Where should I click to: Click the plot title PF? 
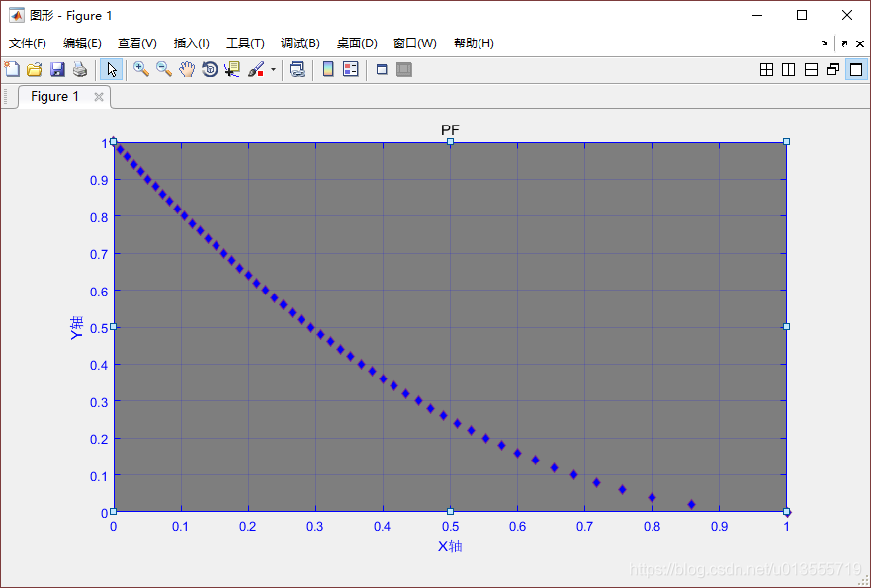[x=450, y=129]
